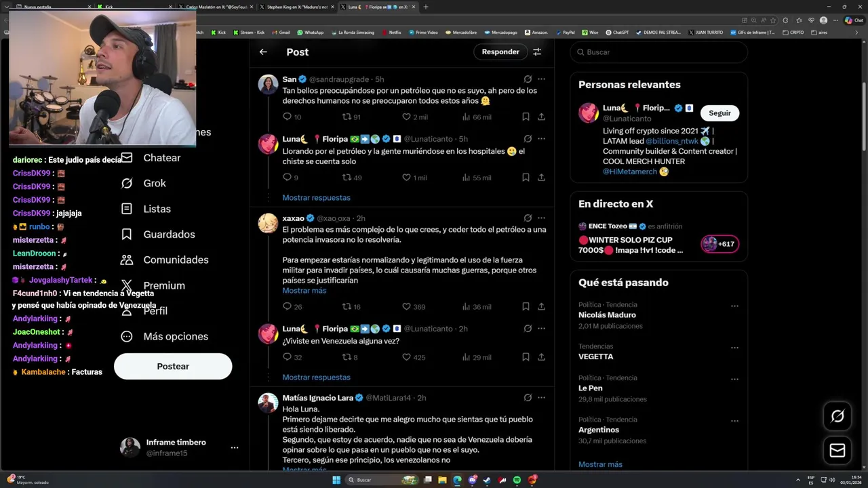Screen dimensions: 868x488
Task: Switch to Stephen King en X browser tab
Action: (297, 7)
